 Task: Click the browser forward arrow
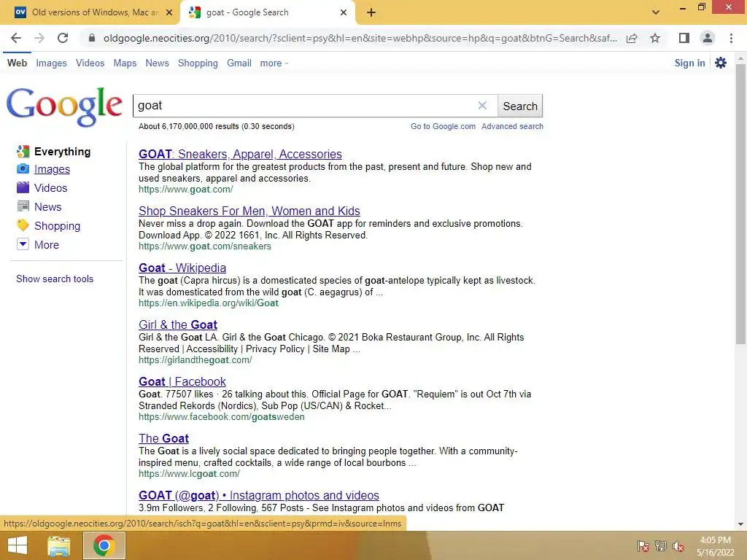(39, 38)
